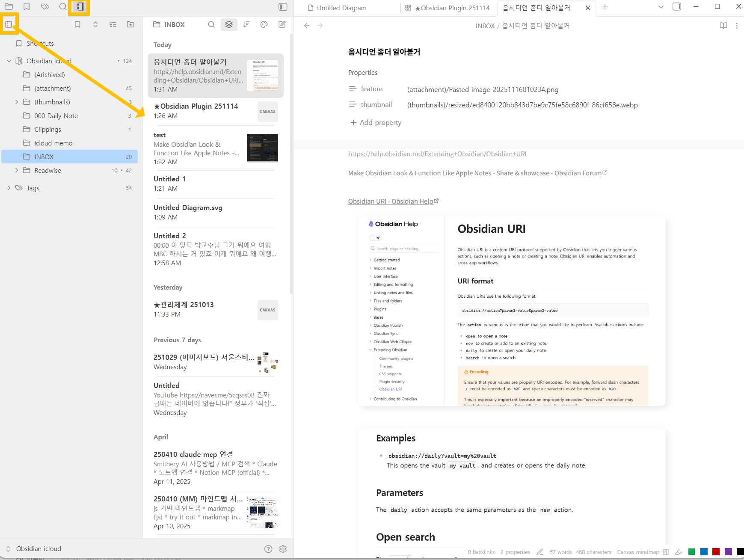Change sort order in INBOX list
Viewport: 744px width, 560px height.
246,24
